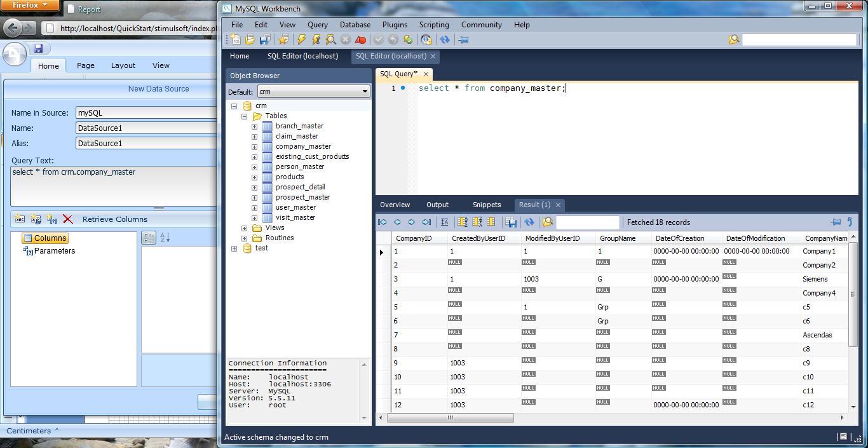Refresh object browser from main toolbar
868x448 pixels.
point(445,39)
